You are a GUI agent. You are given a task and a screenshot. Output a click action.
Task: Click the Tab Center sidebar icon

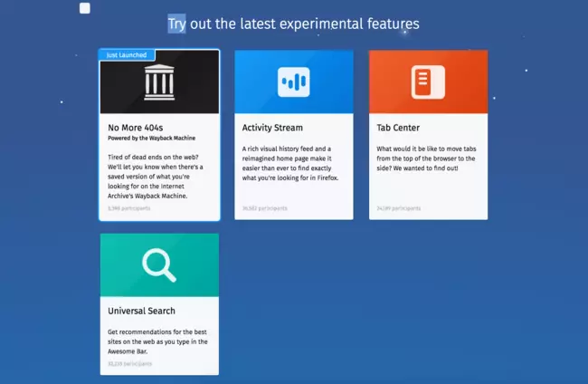click(428, 82)
